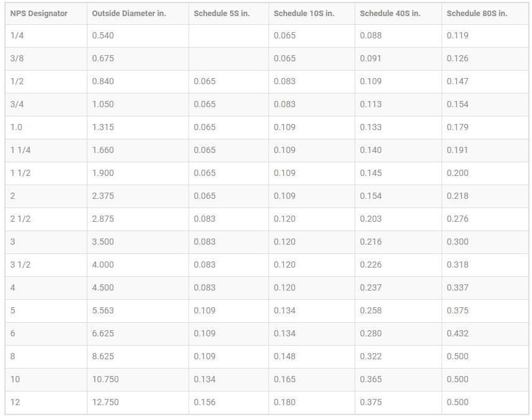Select the 1 1/4 NPS designator cell
This screenshot has width=532, height=420.
pyautogui.click(x=20, y=150)
